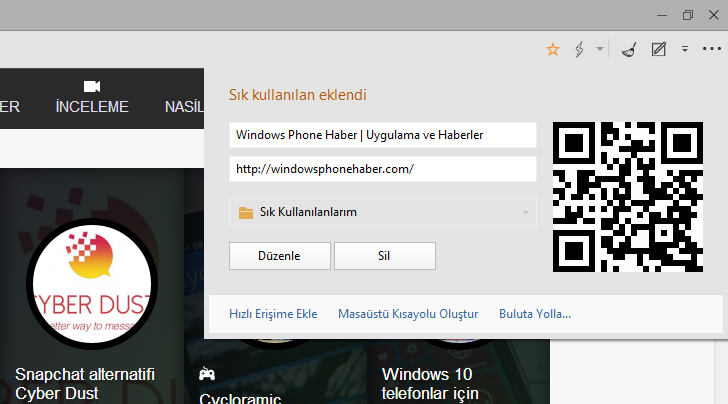Close the browser window
This screenshot has height=404, width=728.
(x=714, y=15)
